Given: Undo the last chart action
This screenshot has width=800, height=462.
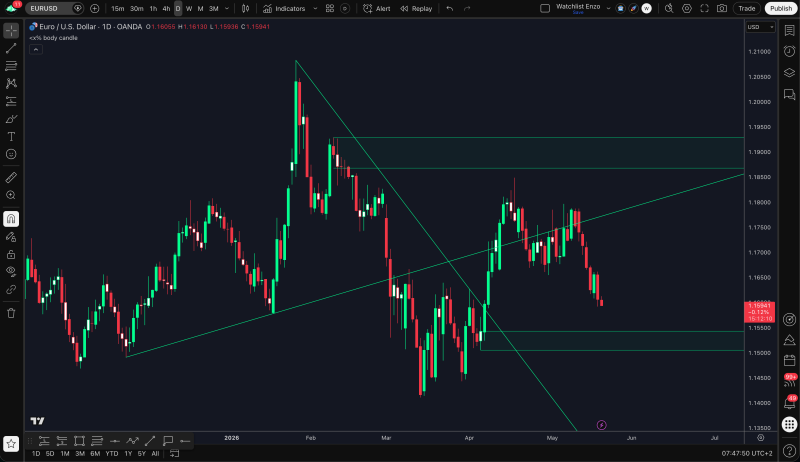Looking at the screenshot, I should (449, 9).
